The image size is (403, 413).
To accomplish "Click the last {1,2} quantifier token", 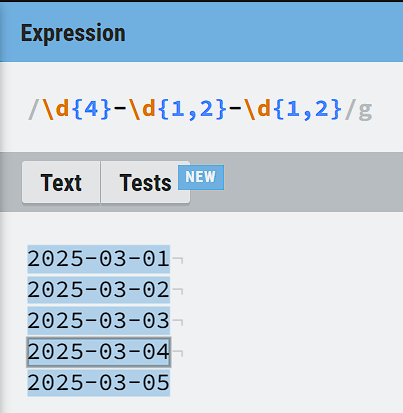I will pos(308,109).
